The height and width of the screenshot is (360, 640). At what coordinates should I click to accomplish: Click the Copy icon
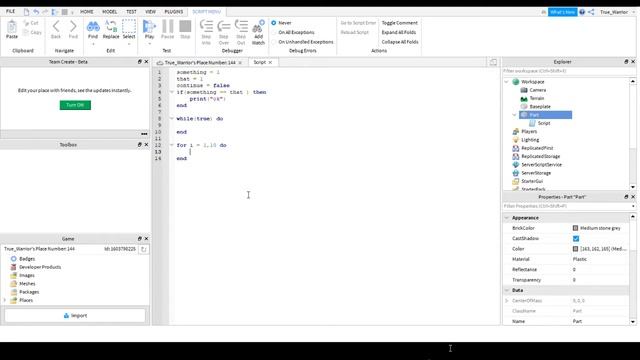(26, 32)
